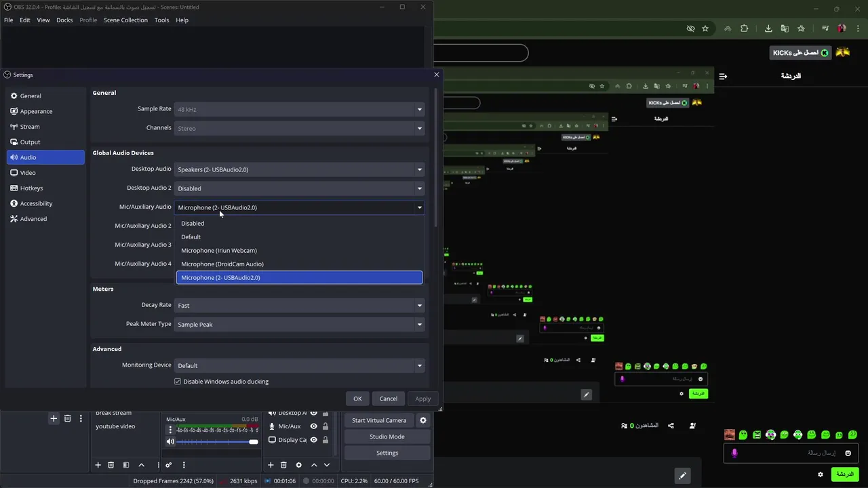
Task: Confirm settings with the OK button
Action: coord(357,399)
